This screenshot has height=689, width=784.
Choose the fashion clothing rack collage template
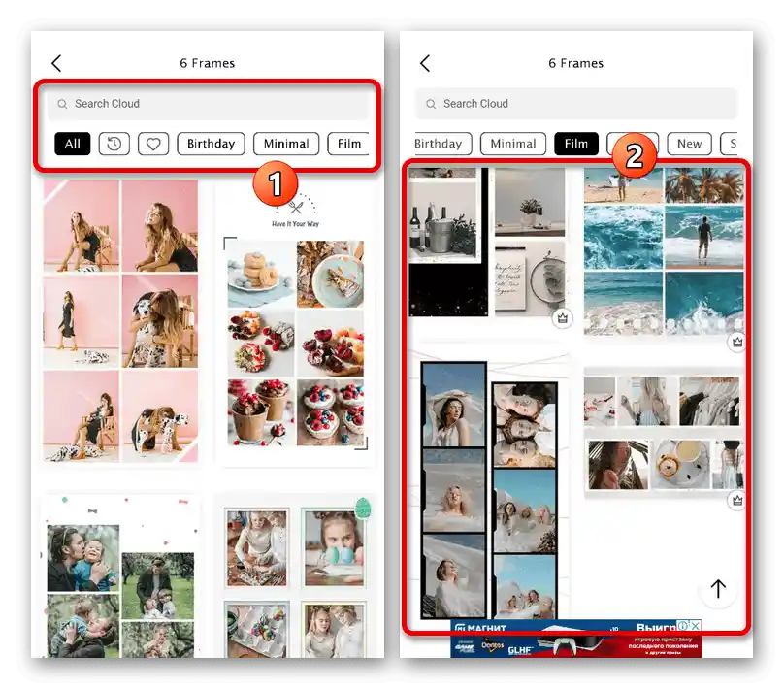pyautogui.click(x=664, y=433)
